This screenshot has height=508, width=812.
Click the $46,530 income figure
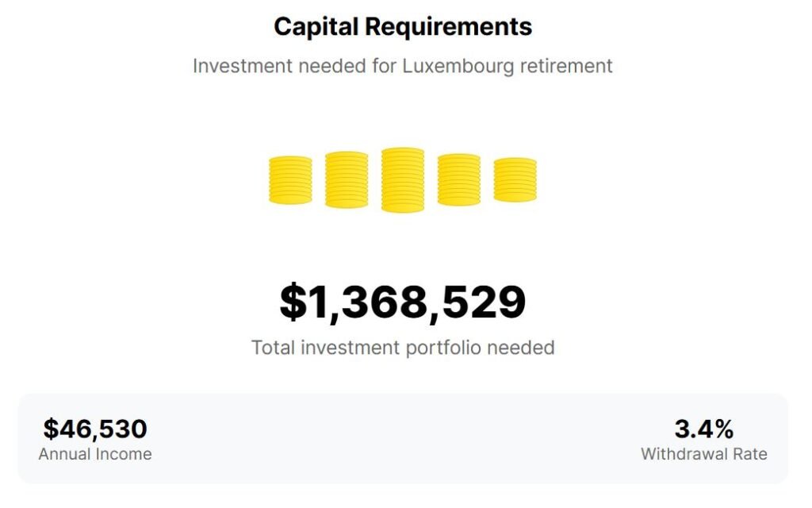point(95,429)
